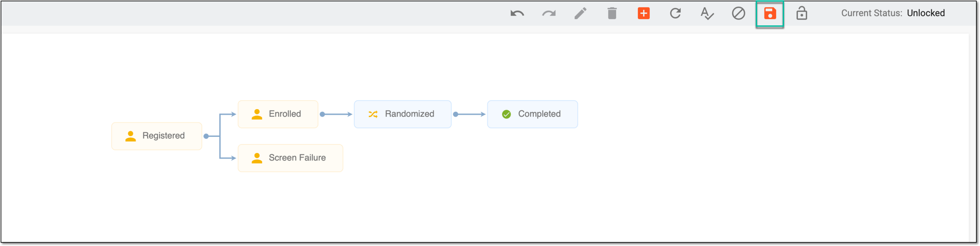
Task: Select the Registered state node
Action: 157,136
